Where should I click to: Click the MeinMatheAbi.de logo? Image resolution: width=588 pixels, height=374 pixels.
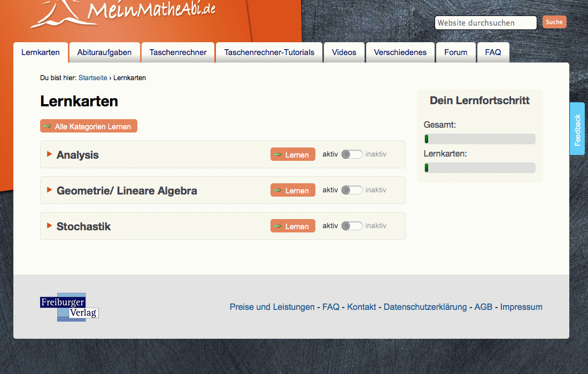tap(123, 13)
